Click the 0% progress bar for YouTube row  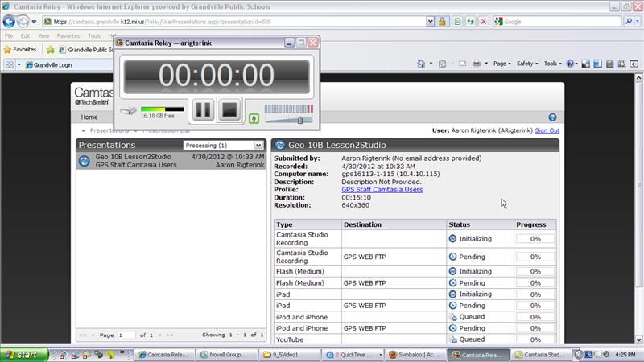[535, 339]
